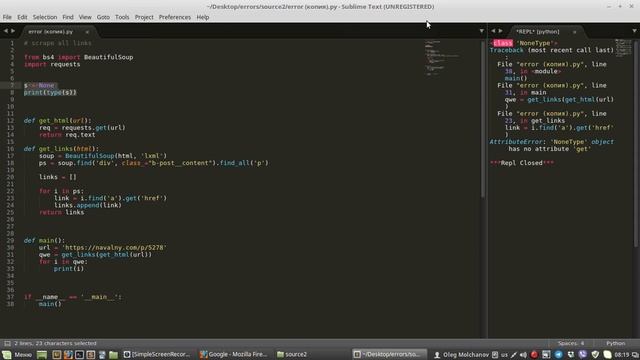Image resolution: width=640 pixels, height=360 pixels.
Task: Open the Dropbox tray icon
Action: point(571,354)
